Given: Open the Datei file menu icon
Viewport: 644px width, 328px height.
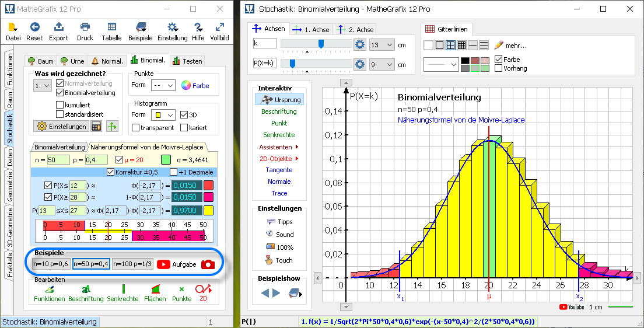Looking at the screenshot, I should 13,27.
